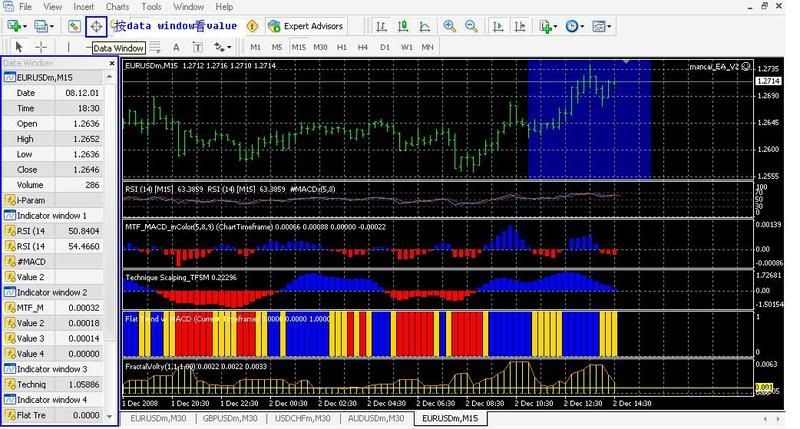Switch timeframe to MN
Viewport: 800px width, 429px height.
click(428, 47)
